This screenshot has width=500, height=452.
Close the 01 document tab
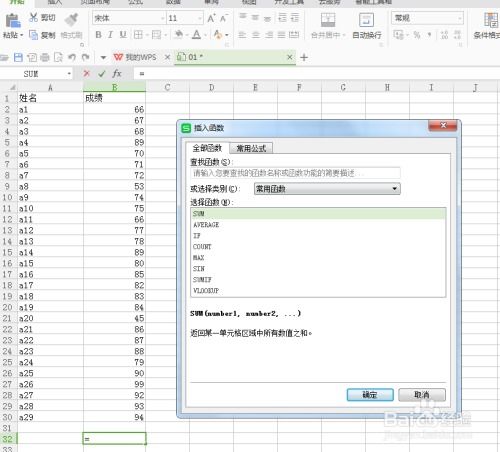tap(290, 57)
